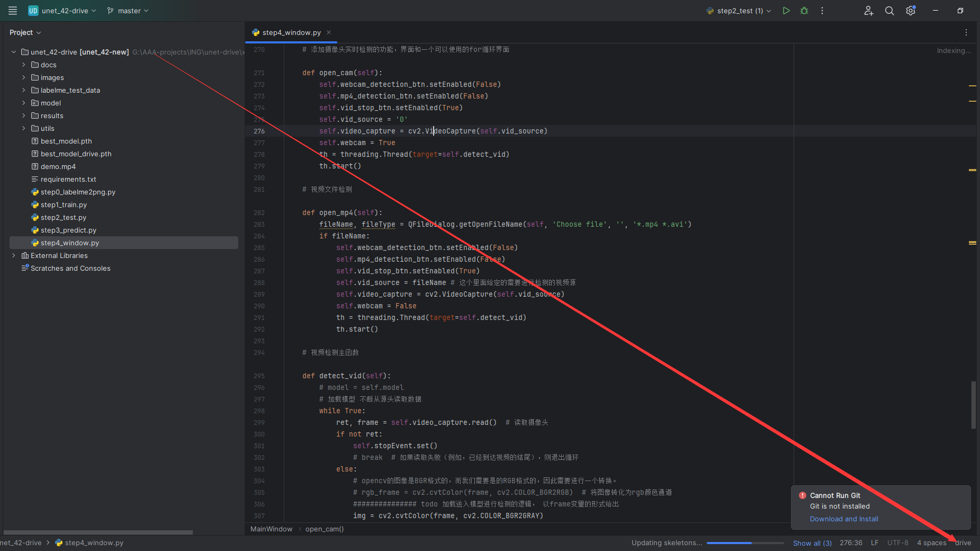The width and height of the screenshot is (980, 551).
Task: Select step3_predict.py file
Action: [x=68, y=230]
